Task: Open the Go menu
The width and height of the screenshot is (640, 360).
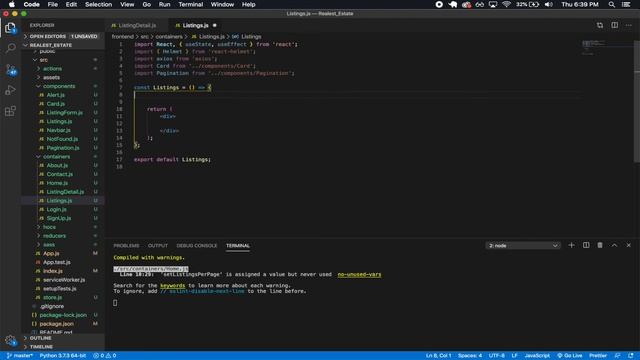Action: [x=147, y=4]
